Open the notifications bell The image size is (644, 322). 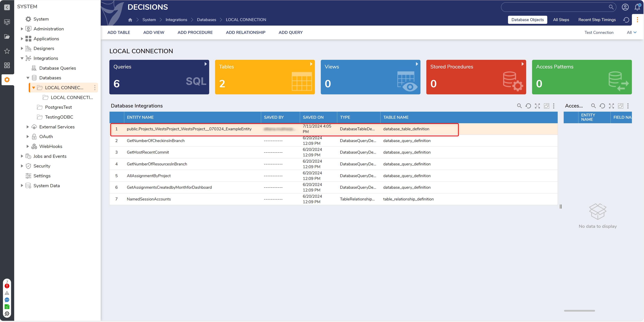click(637, 7)
